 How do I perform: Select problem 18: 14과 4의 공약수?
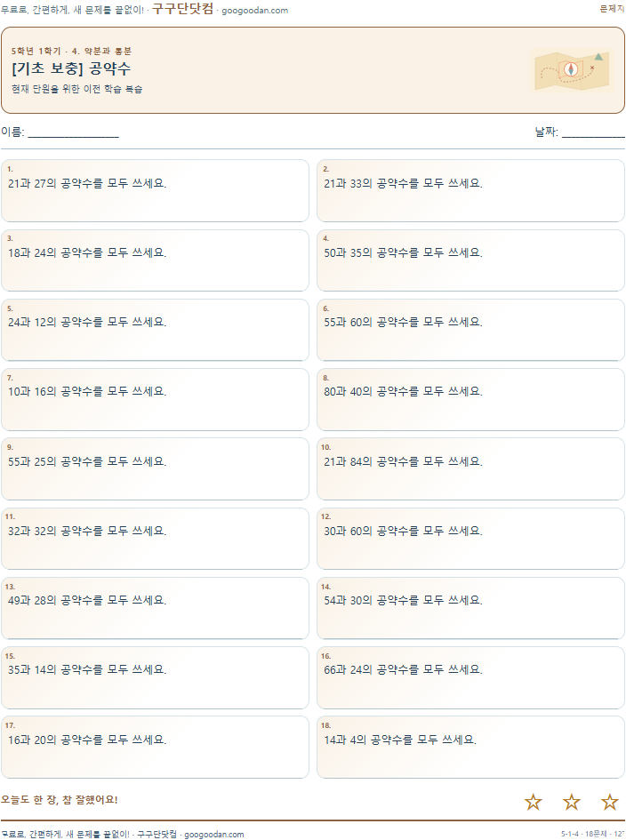point(470,747)
